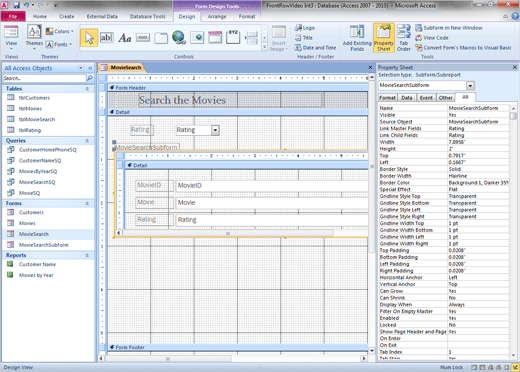
Task: Show the Event tab in Property Sheet
Action: [x=426, y=98]
